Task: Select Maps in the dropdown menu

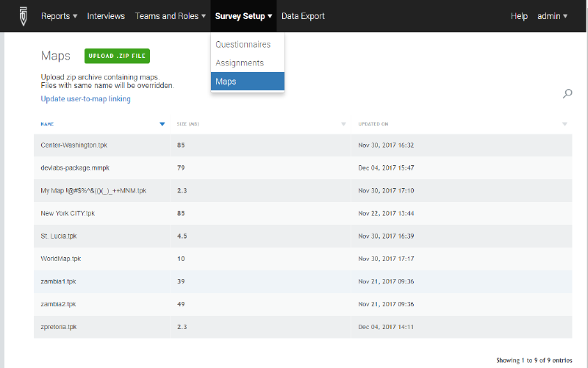Action: 226,82
